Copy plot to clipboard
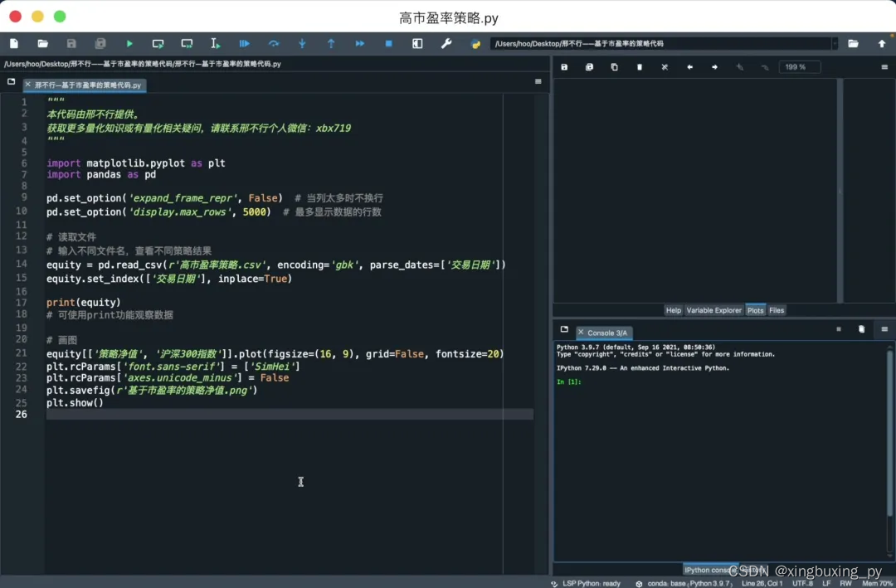896x588 pixels. (x=614, y=67)
